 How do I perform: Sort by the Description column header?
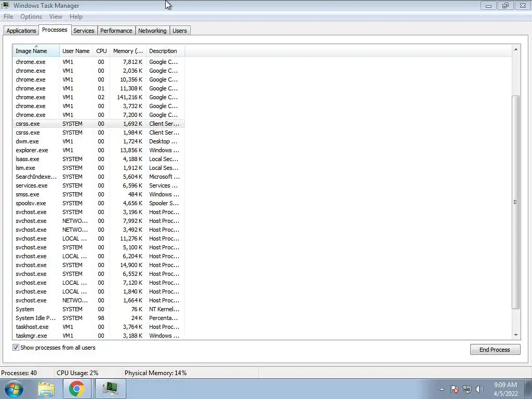click(165, 51)
